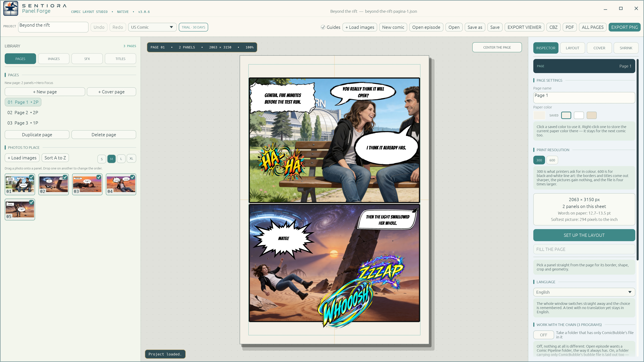Select photo thumbnail 01
This screenshot has height=362, width=644.
click(x=20, y=184)
